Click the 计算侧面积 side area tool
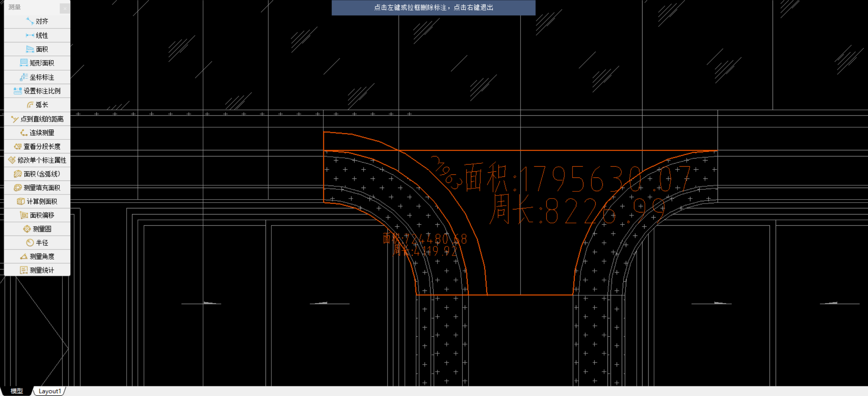This screenshot has width=868, height=396. click(37, 202)
